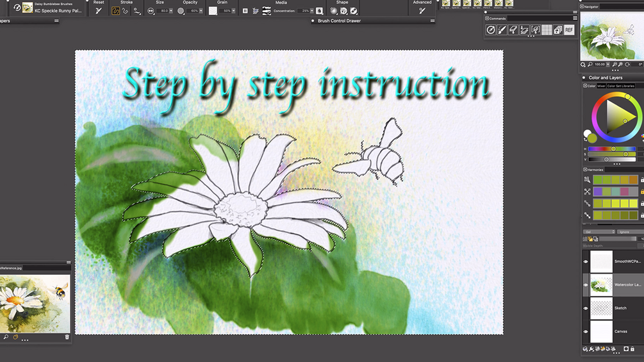Open the Advanced brush settings icon
The image size is (644, 362).
tap(422, 11)
